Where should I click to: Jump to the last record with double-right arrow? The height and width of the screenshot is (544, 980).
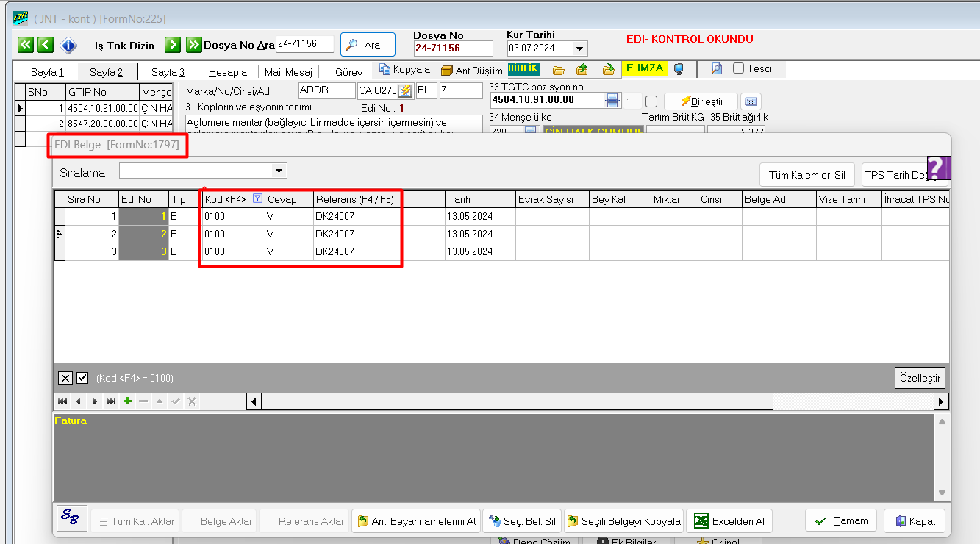click(x=194, y=45)
